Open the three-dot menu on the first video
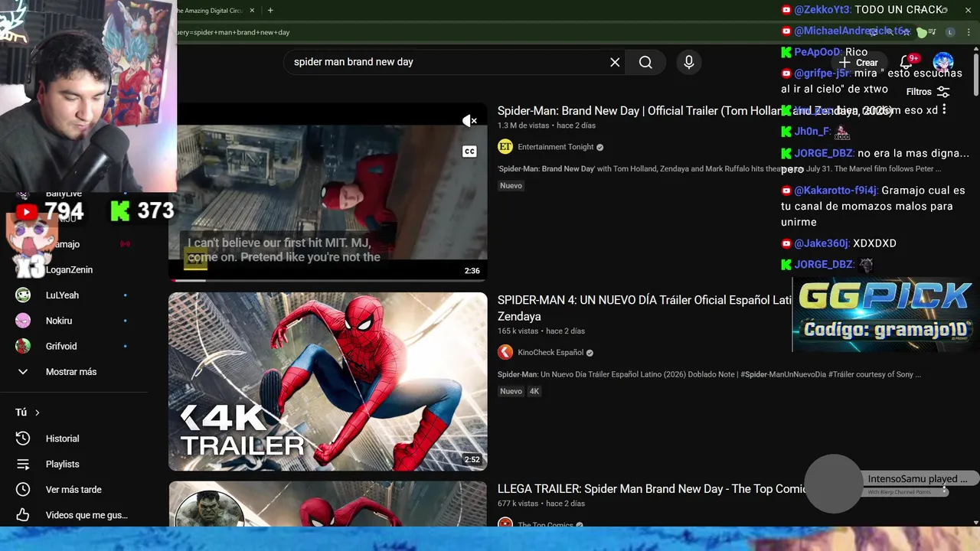Viewport: 980px width, 551px height. point(944,110)
